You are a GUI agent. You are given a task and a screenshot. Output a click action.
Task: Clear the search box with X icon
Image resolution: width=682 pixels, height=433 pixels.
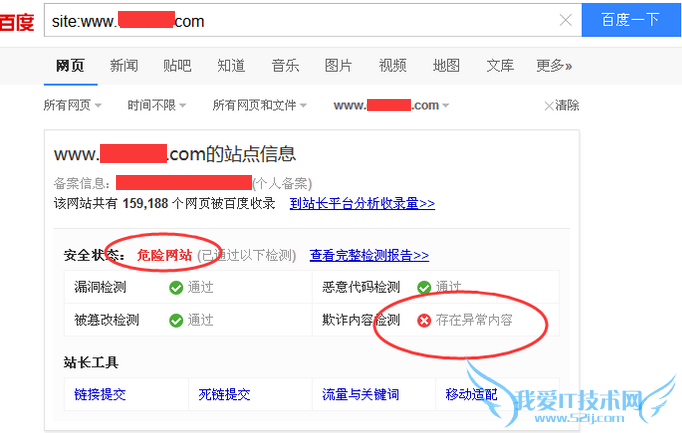(x=565, y=20)
